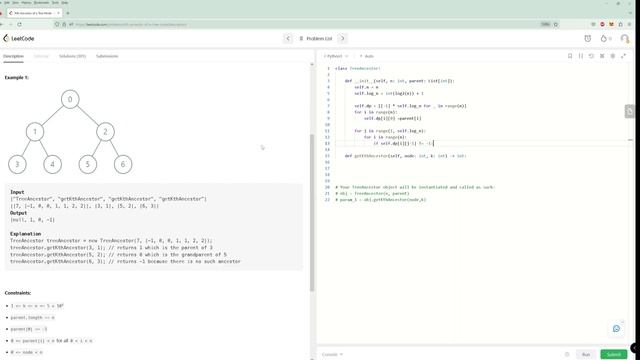The image size is (640, 360).
Task: Click the Run button
Action: 586,354
